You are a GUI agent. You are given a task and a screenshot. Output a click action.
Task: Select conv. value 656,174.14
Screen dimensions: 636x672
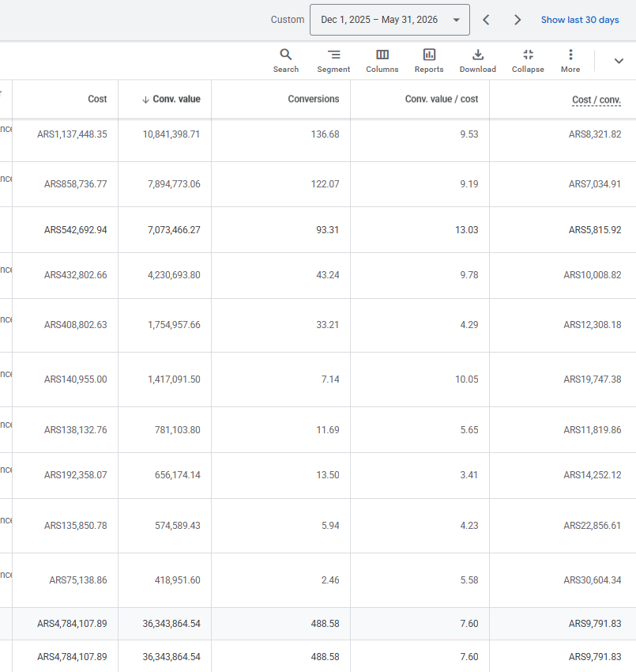pyautogui.click(x=177, y=475)
